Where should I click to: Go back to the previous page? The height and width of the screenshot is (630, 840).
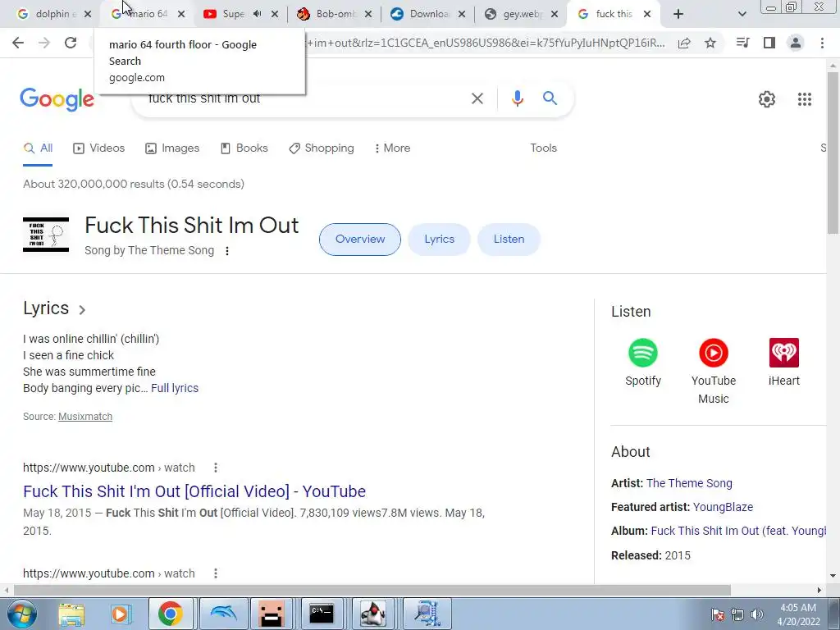[18, 43]
